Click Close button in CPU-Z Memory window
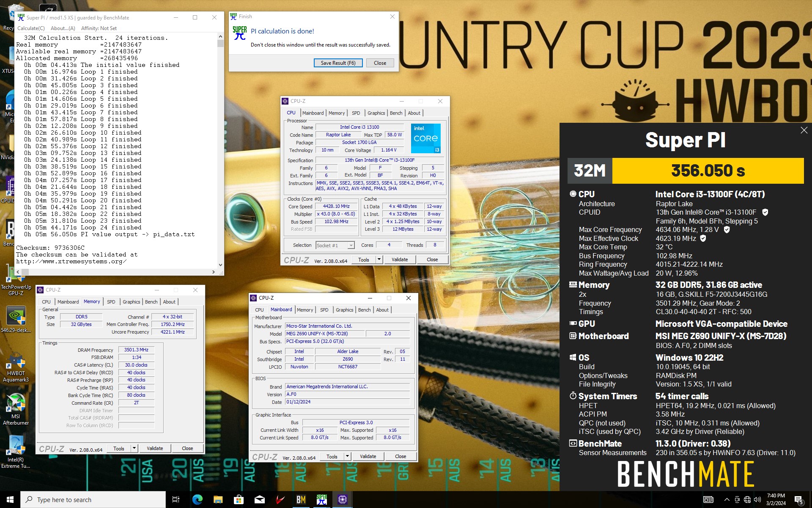This screenshot has width=812, height=508. click(187, 448)
